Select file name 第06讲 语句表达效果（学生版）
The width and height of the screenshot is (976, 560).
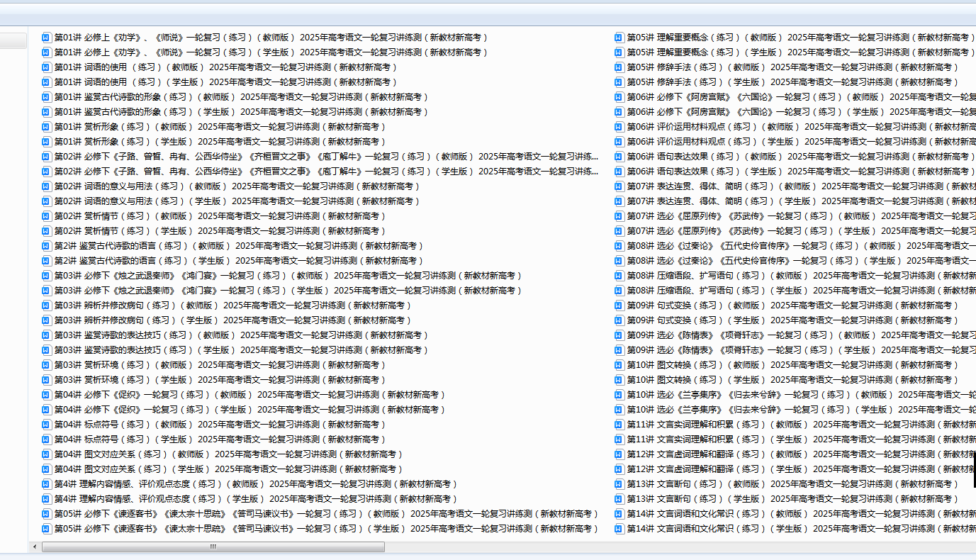[801, 171]
